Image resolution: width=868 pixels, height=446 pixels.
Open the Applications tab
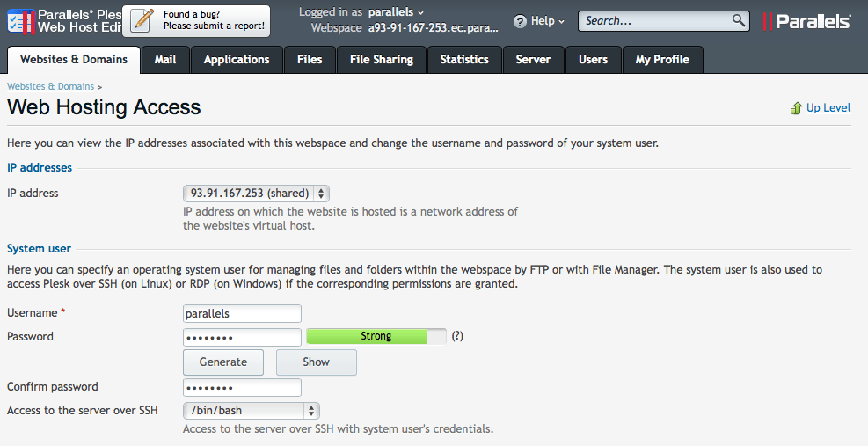[x=237, y=60]
